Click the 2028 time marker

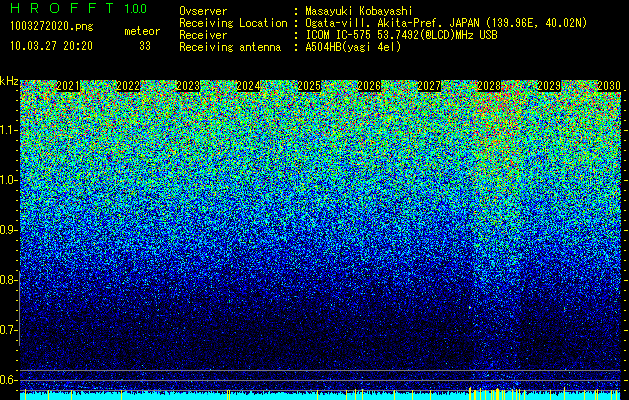click(x=489, y=86)
